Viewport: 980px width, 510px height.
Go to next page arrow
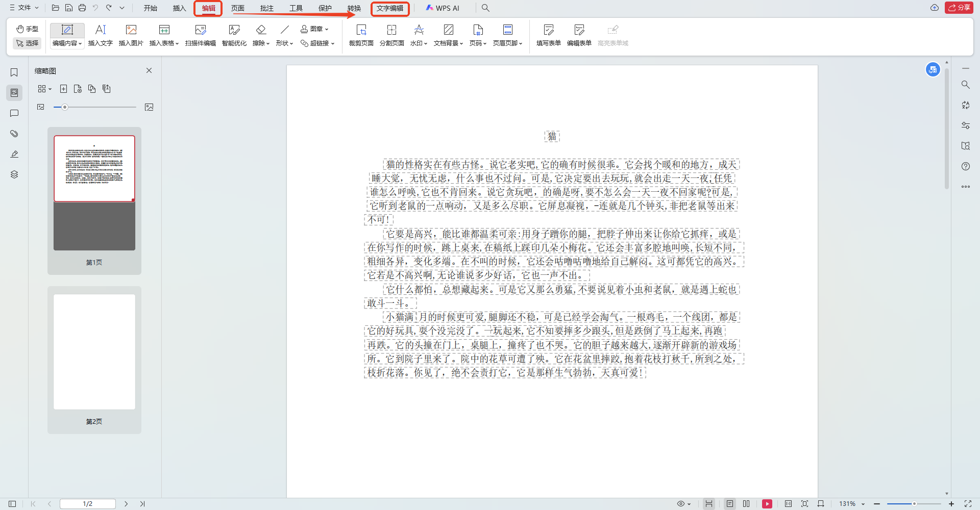pos(126,504)
